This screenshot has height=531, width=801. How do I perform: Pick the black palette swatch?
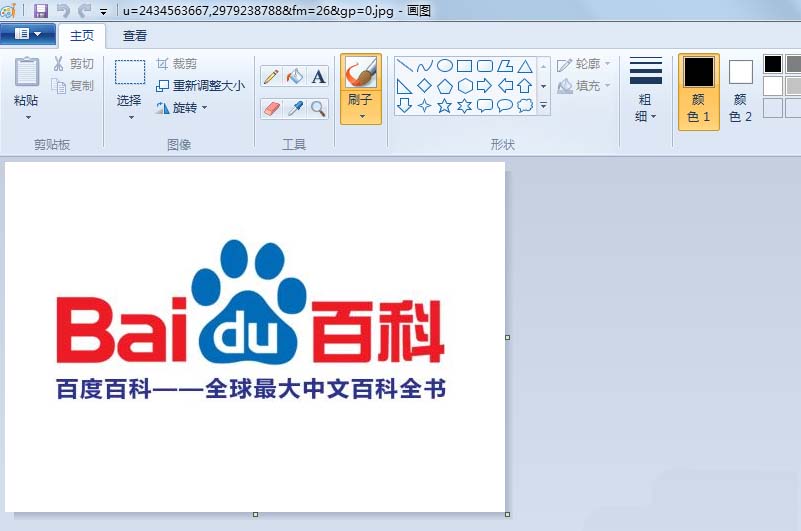pos(772,64)
